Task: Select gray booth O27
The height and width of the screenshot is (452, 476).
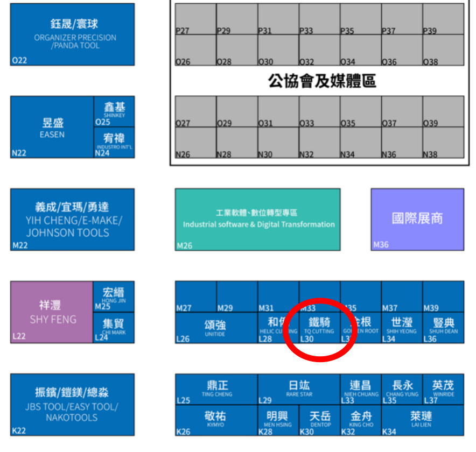Action: [x=196, y=111]
